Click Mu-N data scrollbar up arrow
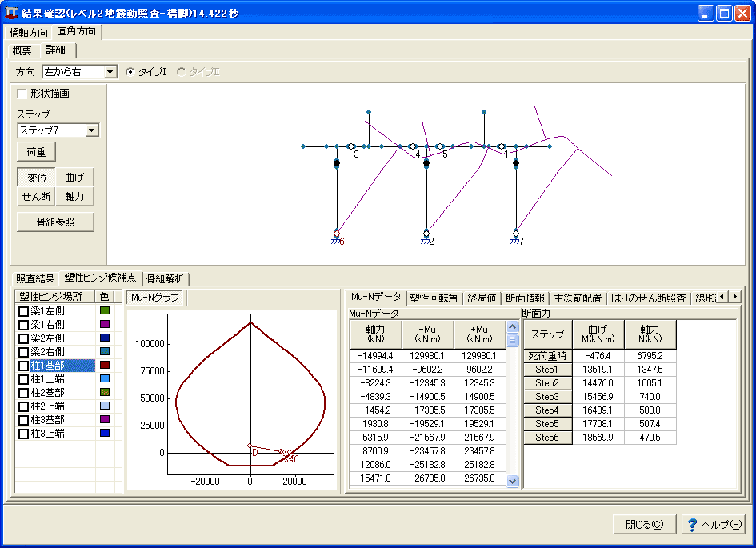 pyautogui.click(x=513, y=326)
